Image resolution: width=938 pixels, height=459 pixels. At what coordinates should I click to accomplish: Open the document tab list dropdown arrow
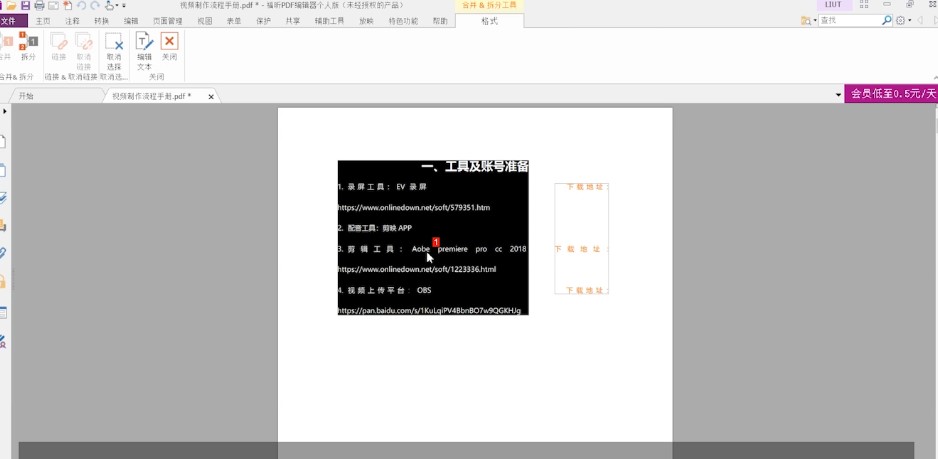[x=839, y=95]
